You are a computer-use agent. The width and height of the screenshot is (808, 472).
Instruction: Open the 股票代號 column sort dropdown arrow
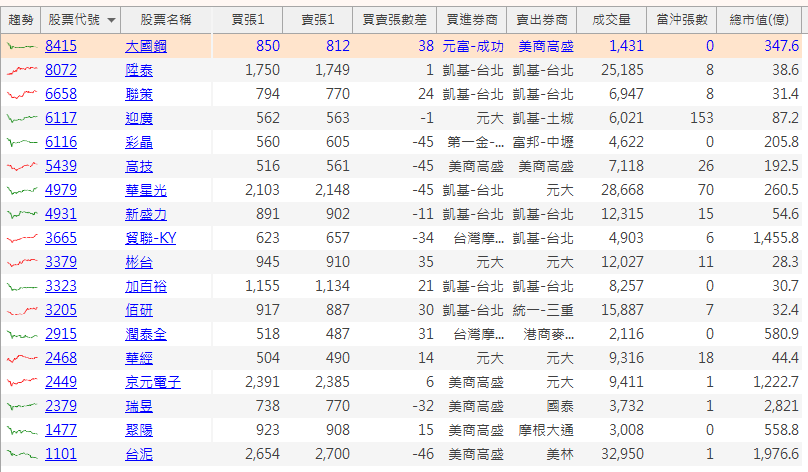point(111,21)
